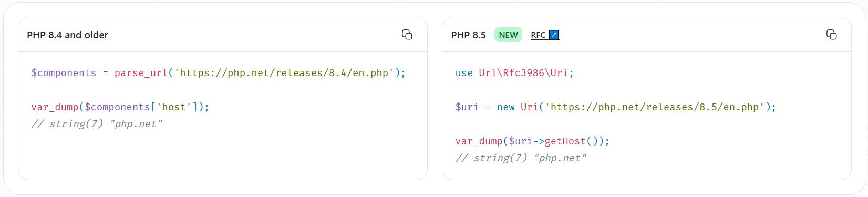Copy the PHP 8.4 code snippet
Viewport: 868px width, 197px height.
click(407, 35)
